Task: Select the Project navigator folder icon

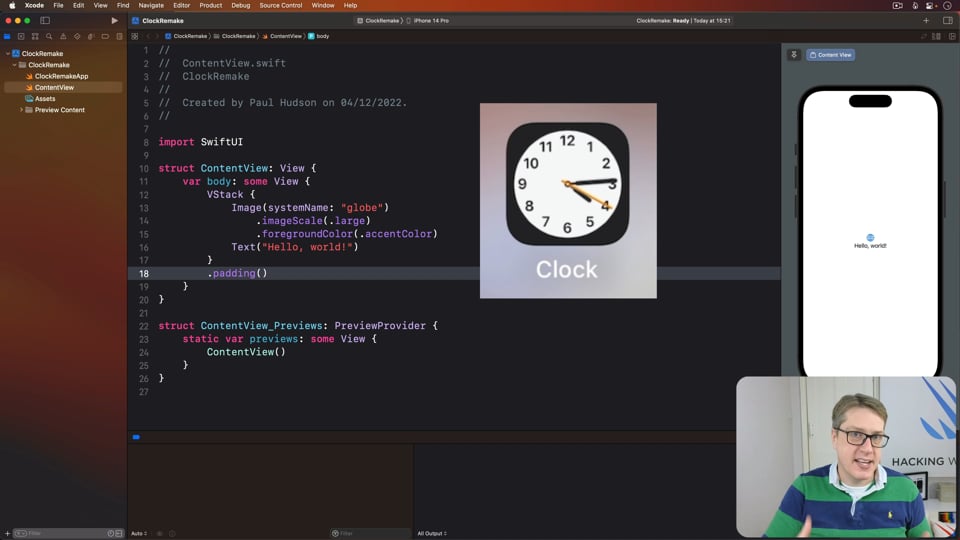Action: tap(7, 36)
